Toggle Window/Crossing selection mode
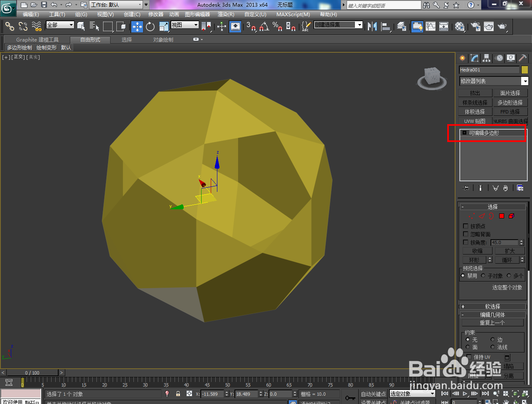Viewport: 532px width, 404px height. [121, 26]
